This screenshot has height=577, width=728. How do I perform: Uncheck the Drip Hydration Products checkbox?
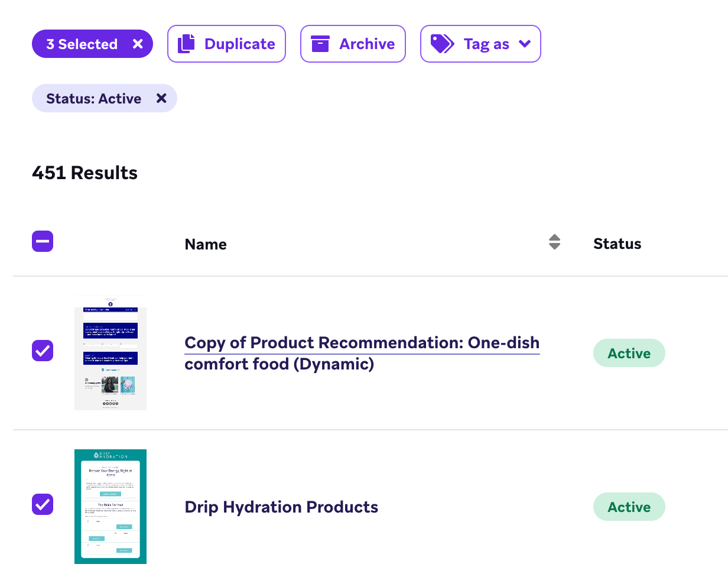pos(43,504)
